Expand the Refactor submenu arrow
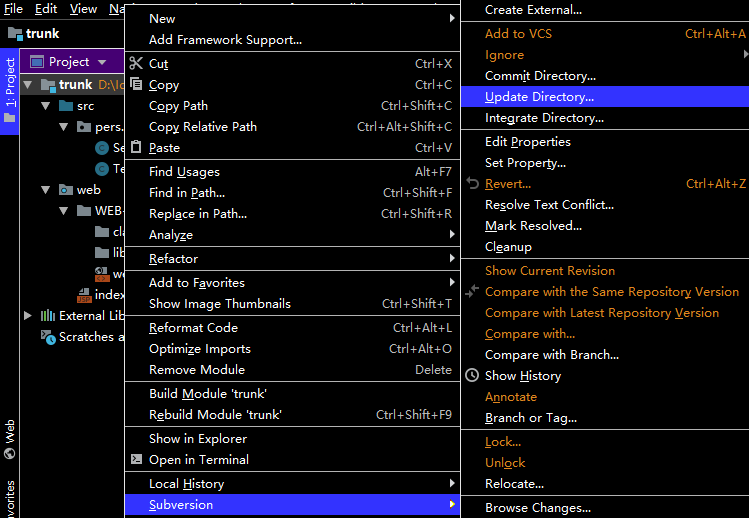Screen dimensions: 749x518 click(451, 258)
